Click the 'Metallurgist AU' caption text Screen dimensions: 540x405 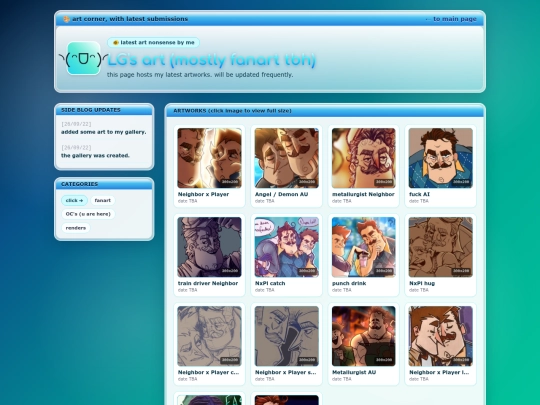click(354, 372)
